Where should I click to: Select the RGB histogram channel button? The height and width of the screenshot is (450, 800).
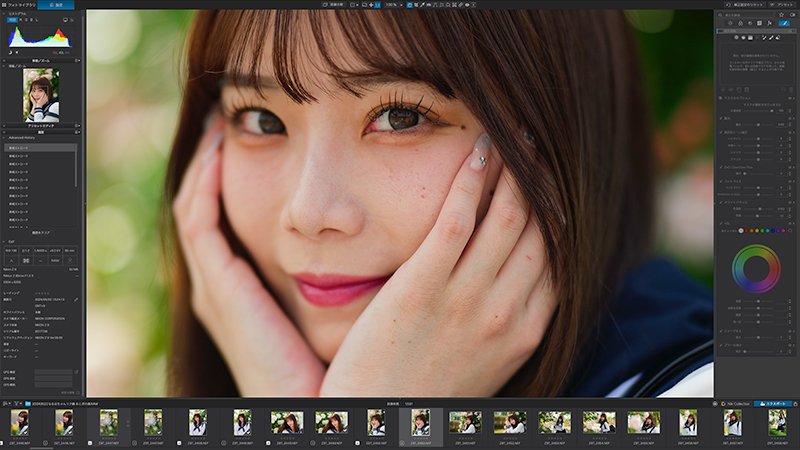point(12,20)
